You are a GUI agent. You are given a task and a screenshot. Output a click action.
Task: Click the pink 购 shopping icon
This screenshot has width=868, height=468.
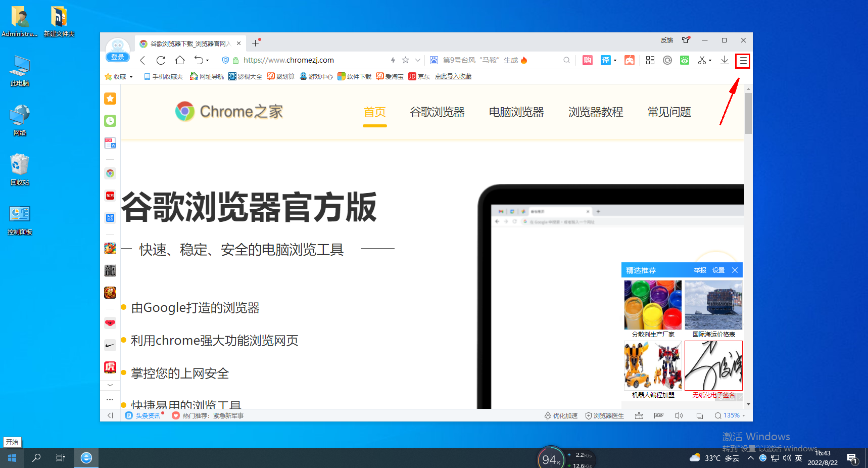[x=588, y=60]
